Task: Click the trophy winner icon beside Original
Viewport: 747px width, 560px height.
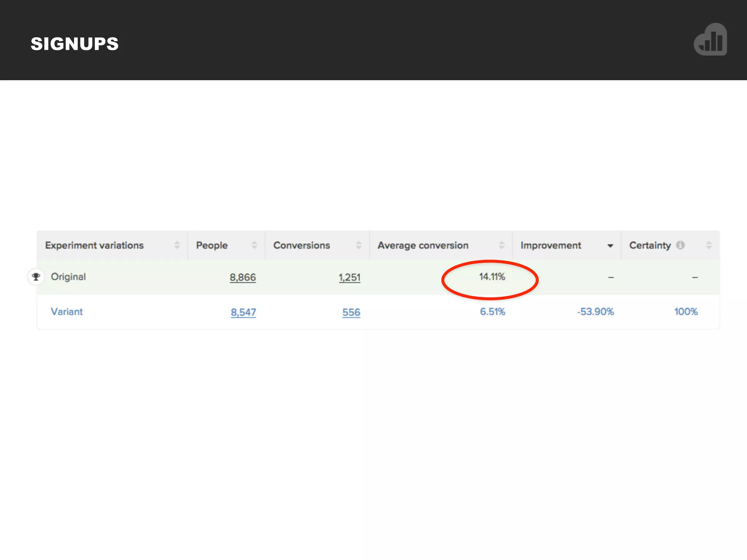Action: (36, 277)
